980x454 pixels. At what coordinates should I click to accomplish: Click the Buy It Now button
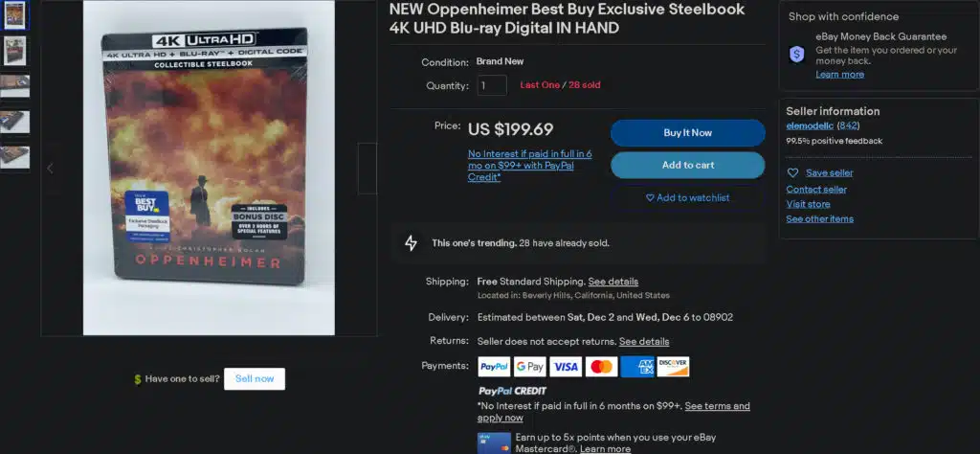tap(687, 132)
